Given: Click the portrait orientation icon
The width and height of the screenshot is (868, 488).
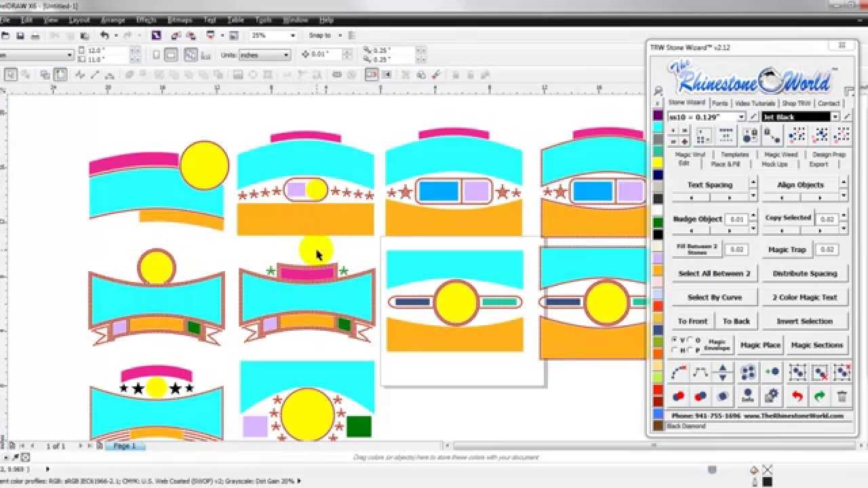Looking at the screenshot, I should click(157, 55).
